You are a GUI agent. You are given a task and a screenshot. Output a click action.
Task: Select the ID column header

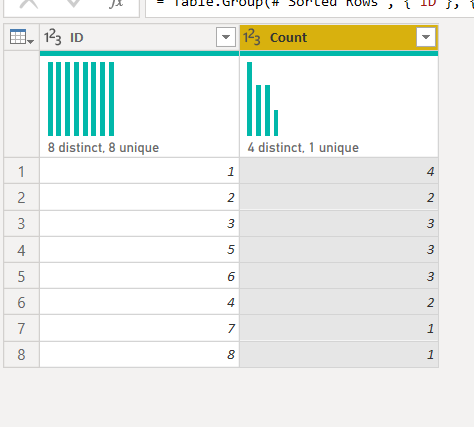[139, 37]
